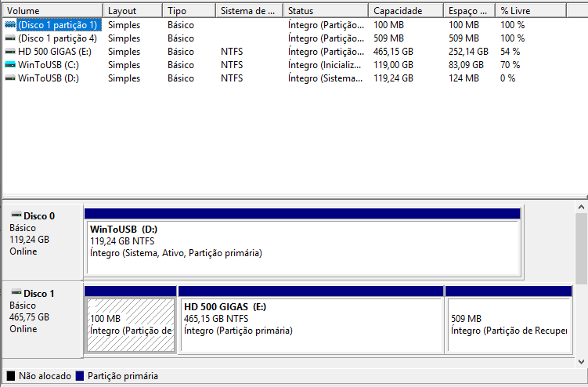Click the drive icon for Disco 1 partição 1

[10, 25]
